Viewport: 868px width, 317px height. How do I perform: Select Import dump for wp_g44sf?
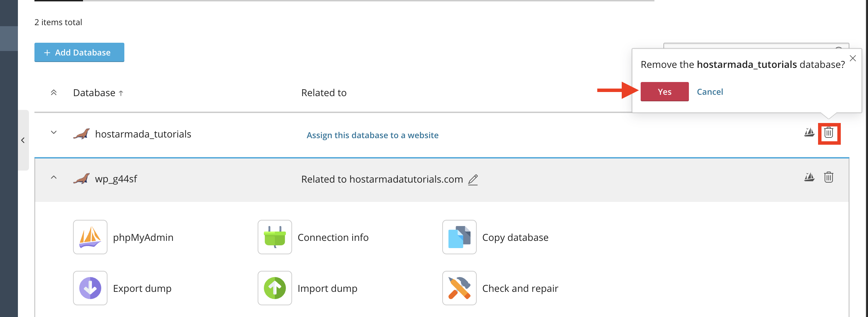[274, 288]
